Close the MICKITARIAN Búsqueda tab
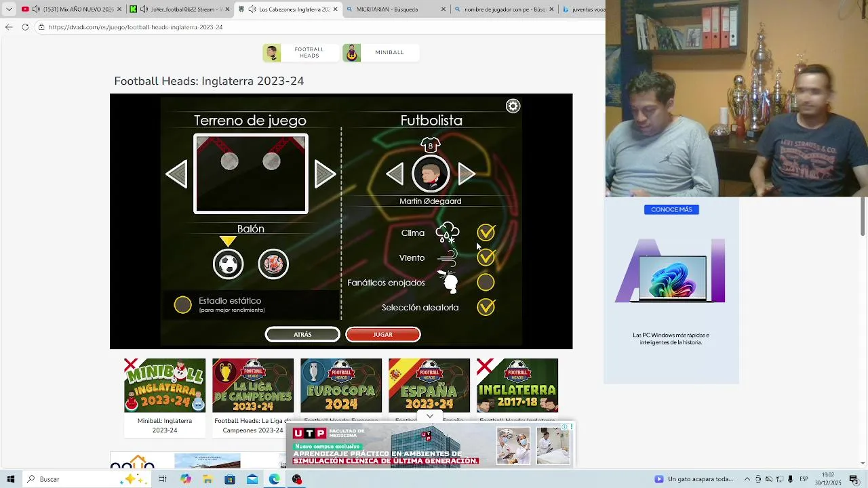This screenshot has width=868, height=488. point(443,9)
